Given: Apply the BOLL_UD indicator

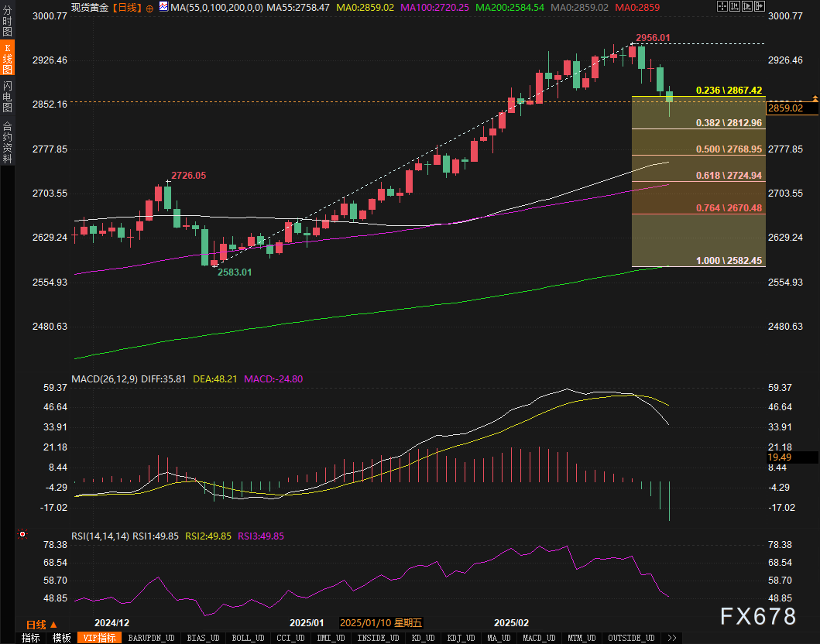Looking at the screenshot, I should (248, 638).
